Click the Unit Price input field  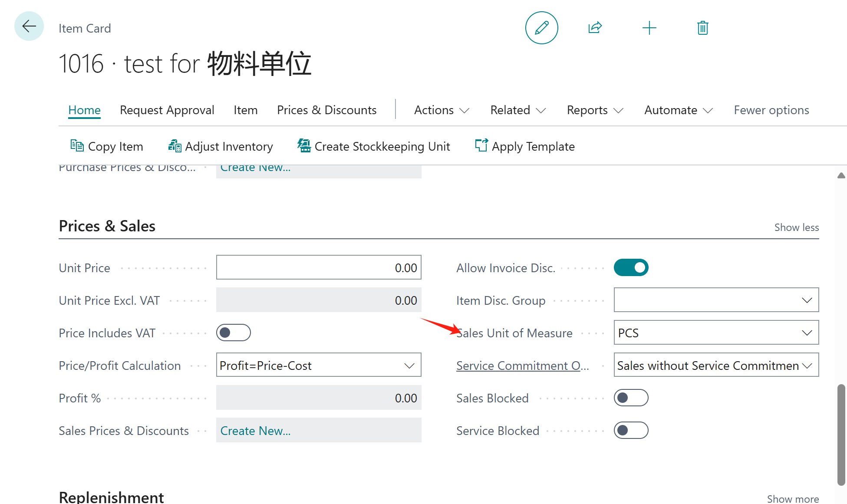pos(318,267)
